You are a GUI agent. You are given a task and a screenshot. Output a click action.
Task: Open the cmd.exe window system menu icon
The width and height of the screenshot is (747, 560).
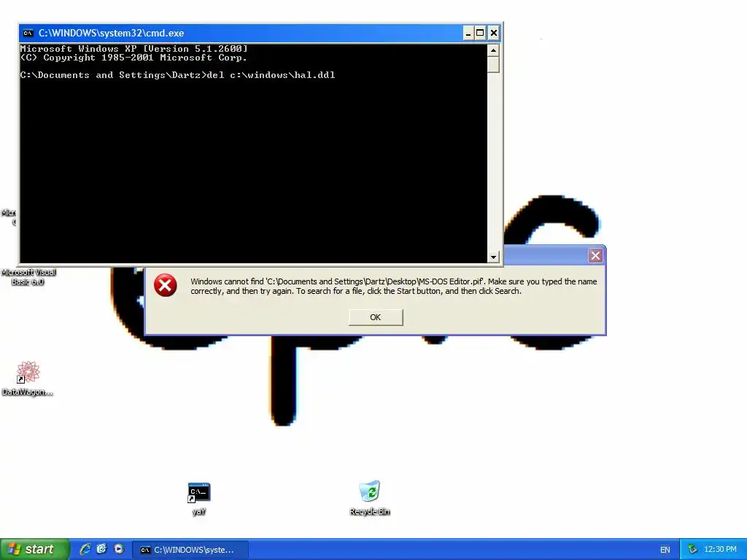tap(28, 34)
